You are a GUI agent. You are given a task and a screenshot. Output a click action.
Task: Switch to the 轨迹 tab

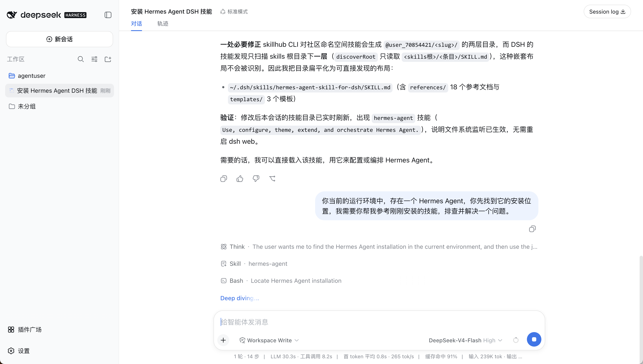point(163,24)
